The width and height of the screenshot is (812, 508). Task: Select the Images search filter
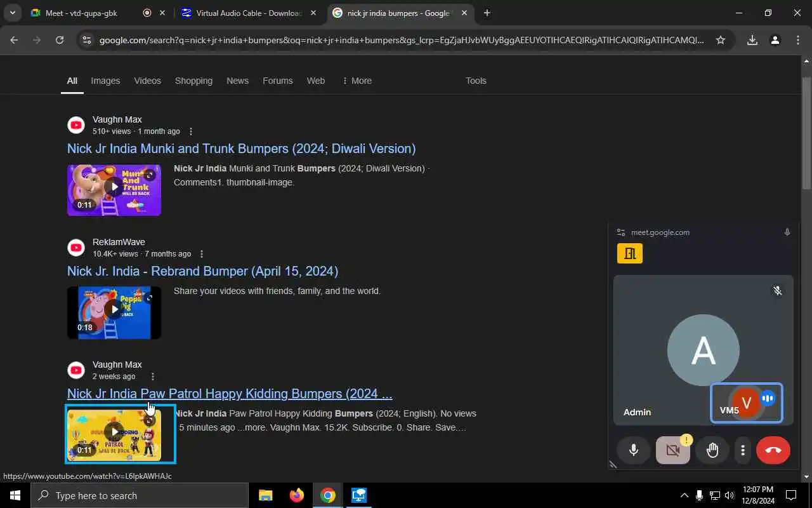105,81
